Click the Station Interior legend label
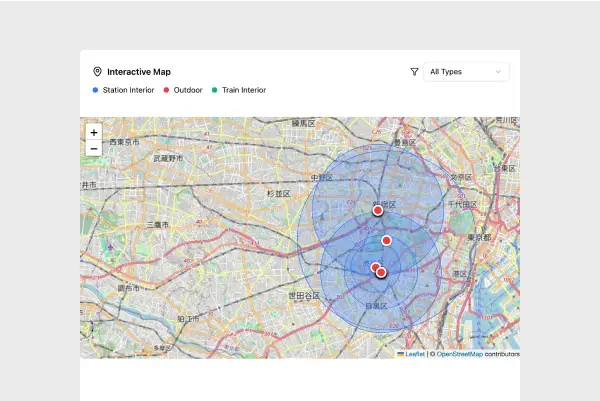This screenshot has width=600, height=401. 128,90
